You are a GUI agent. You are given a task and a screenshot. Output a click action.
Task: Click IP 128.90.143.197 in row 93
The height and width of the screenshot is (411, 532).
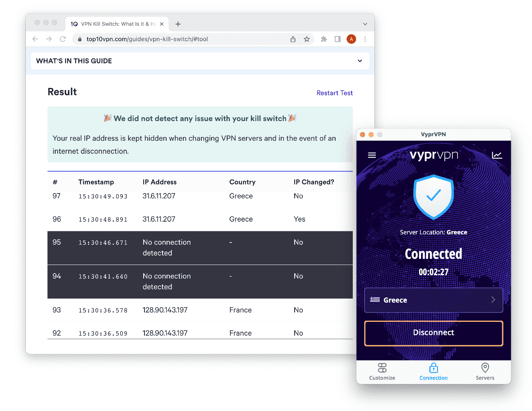[165, 310]
